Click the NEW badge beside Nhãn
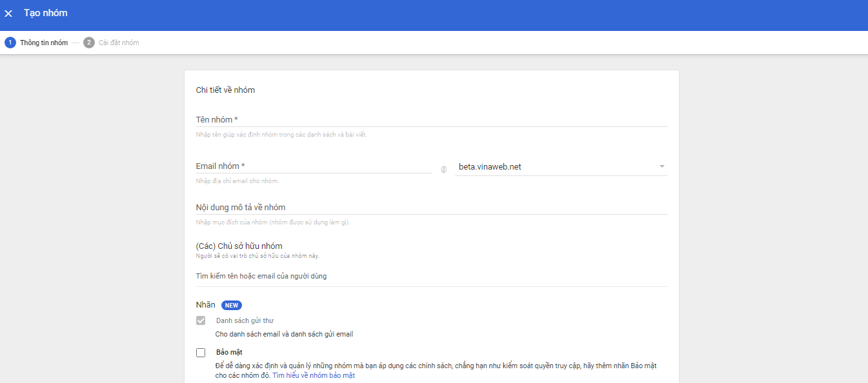 click(231, 305)
